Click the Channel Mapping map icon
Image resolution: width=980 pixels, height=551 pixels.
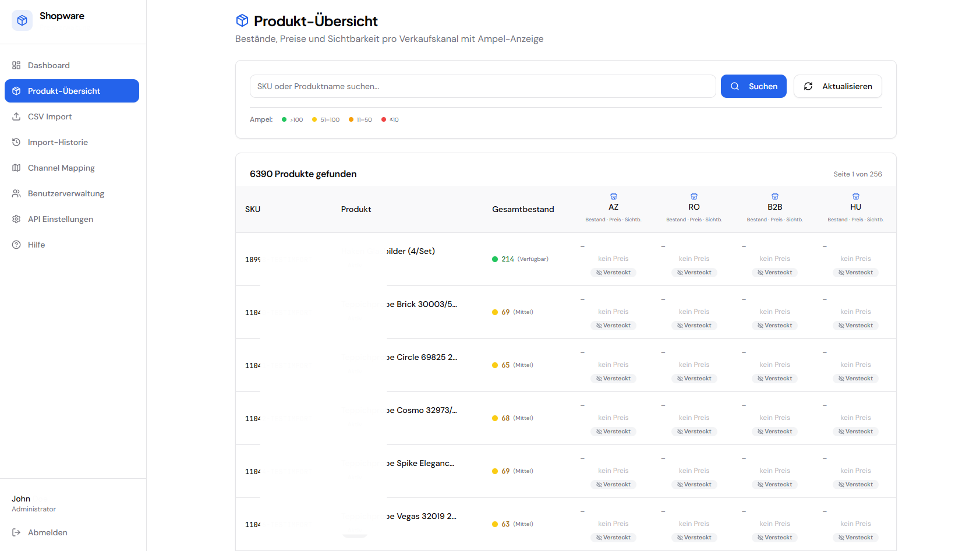coord(16,168)
